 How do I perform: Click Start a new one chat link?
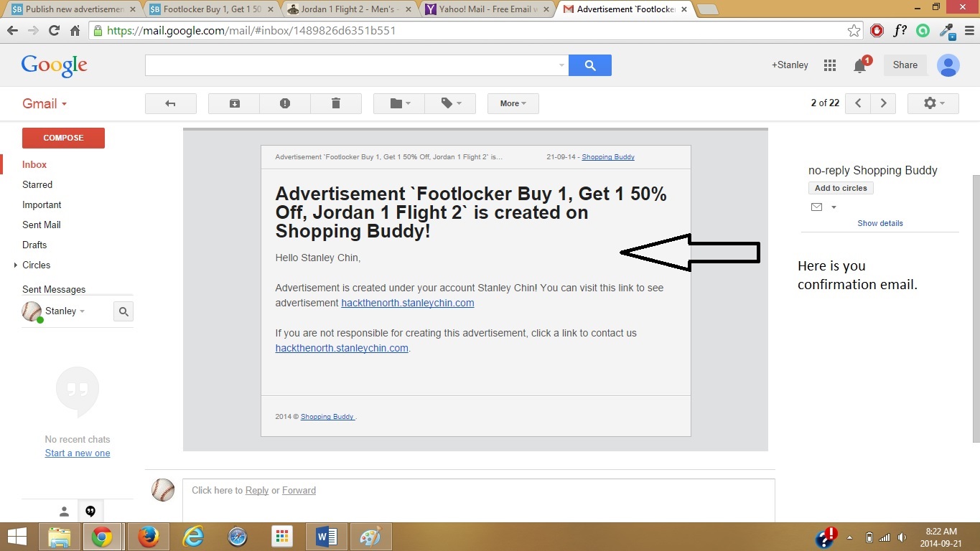78,453
